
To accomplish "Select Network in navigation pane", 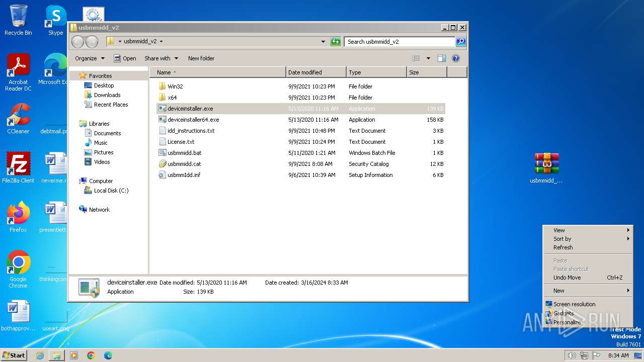I will point(99,210).
